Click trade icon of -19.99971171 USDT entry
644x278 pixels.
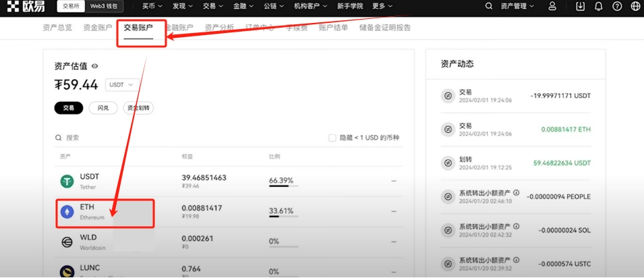coord(448,96)
